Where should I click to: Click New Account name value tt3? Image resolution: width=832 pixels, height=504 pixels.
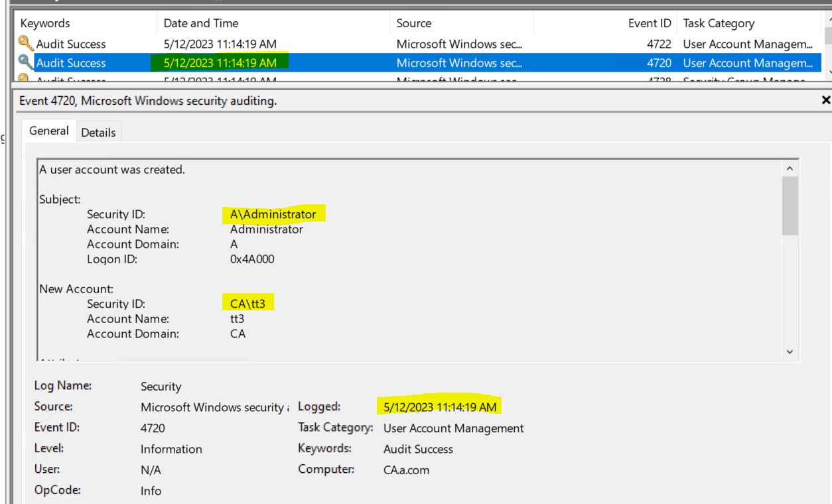coord(237,318)
